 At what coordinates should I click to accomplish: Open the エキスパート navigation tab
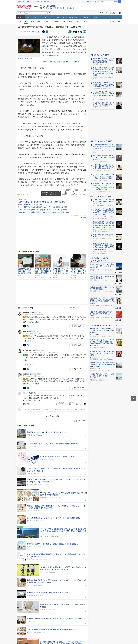pos(48,17)
